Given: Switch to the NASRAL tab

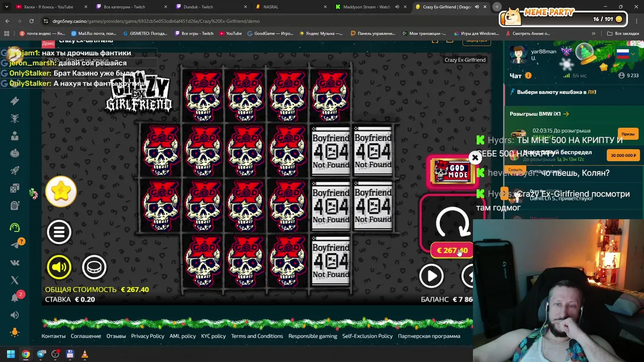Looking at the screenshot, I should 288,7.
